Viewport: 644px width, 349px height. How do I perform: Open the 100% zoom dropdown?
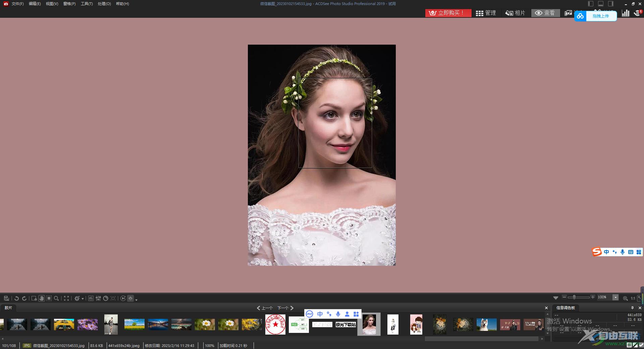[615, 297]
